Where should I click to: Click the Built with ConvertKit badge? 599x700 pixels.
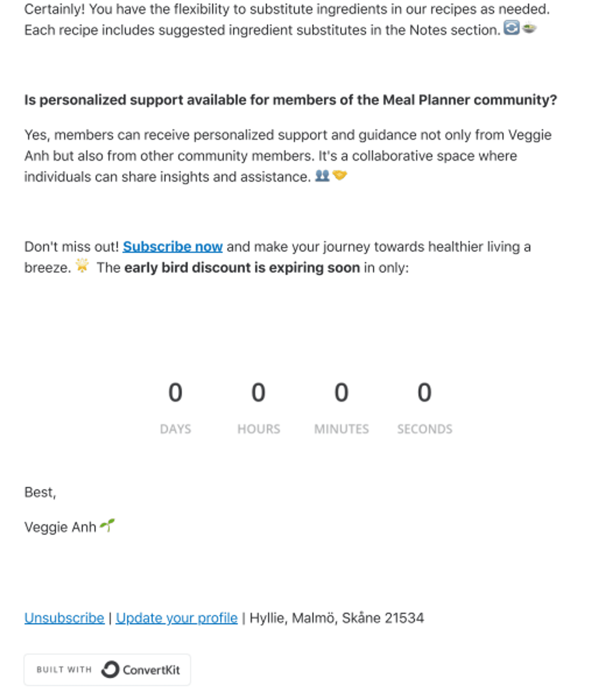pos(107,670)
